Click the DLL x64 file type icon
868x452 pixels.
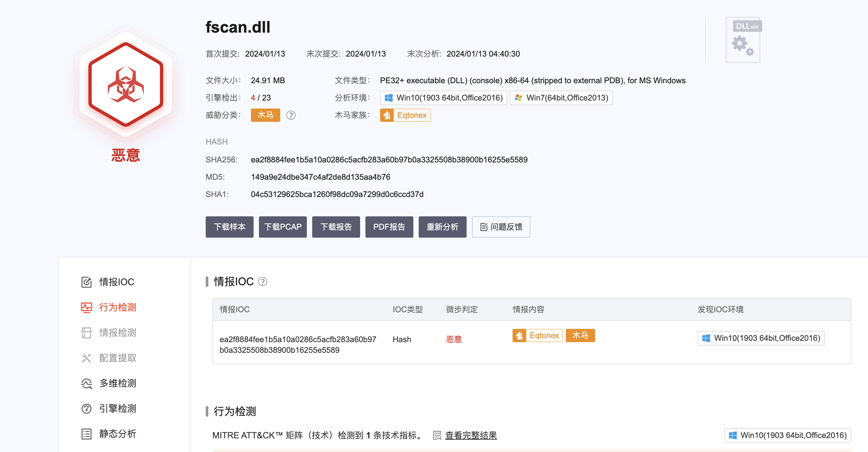744,40
